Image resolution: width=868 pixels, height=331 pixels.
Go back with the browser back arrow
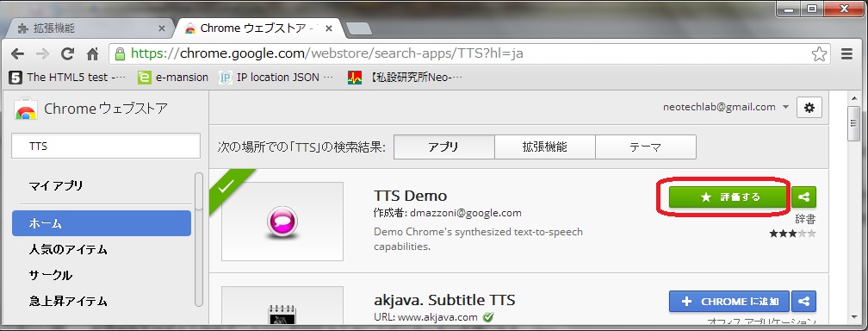(18, 53)
